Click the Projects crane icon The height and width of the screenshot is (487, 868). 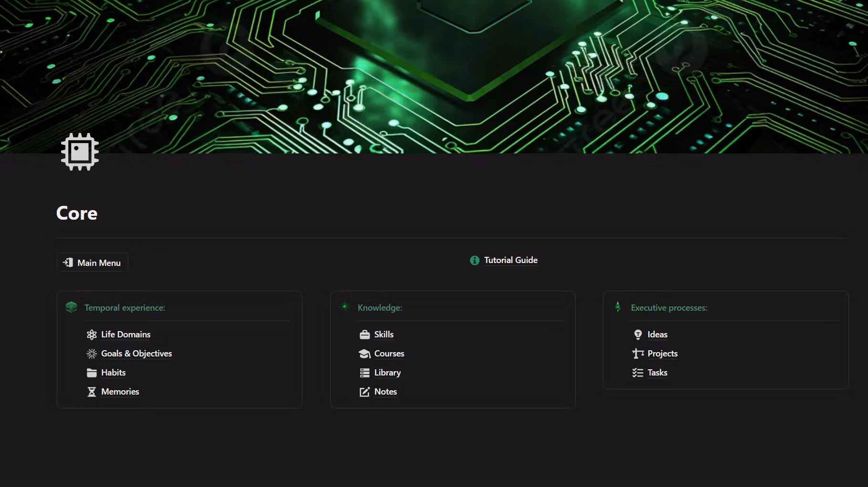tap(638, 354)
